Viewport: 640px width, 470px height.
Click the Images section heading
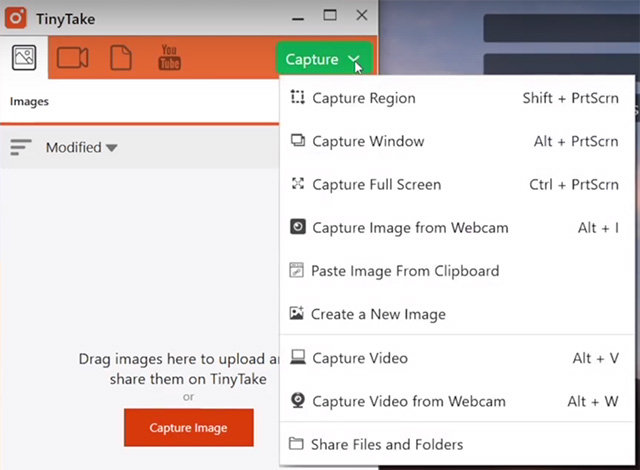pos(29,102)
